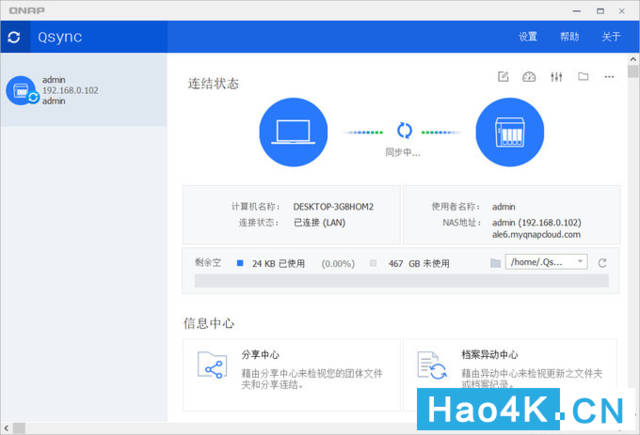Click the folder icon beside path dropdown
Viewport: 640px width, 435px height.
pos(496,263)
